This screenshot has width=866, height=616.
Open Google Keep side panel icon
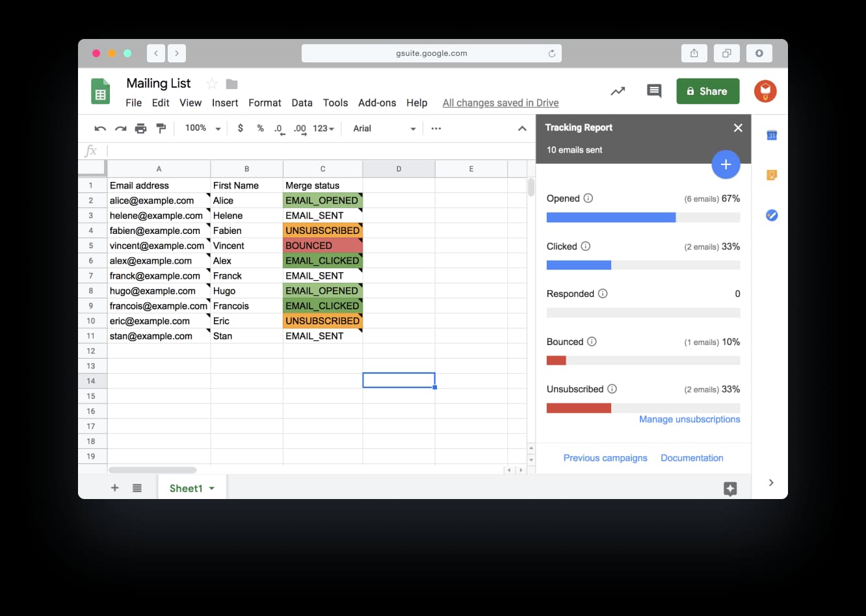tap(772, 175)
